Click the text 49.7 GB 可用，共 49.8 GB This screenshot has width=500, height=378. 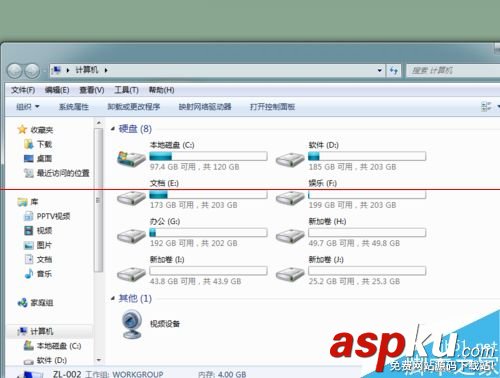pos(354,243)
